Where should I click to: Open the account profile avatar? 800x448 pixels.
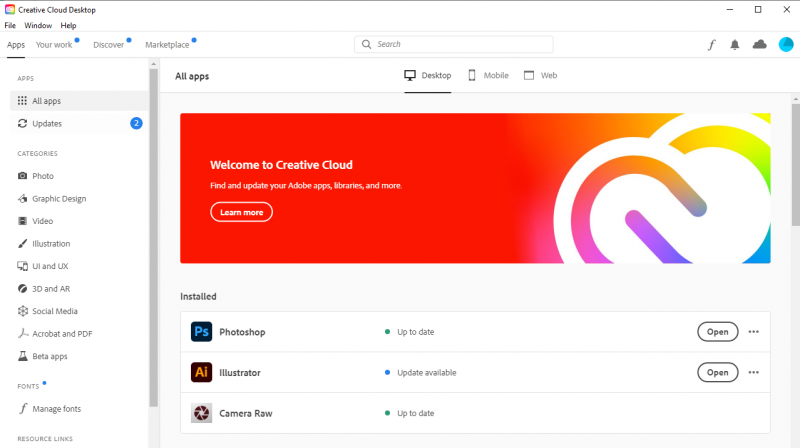(x=786, y=44)
